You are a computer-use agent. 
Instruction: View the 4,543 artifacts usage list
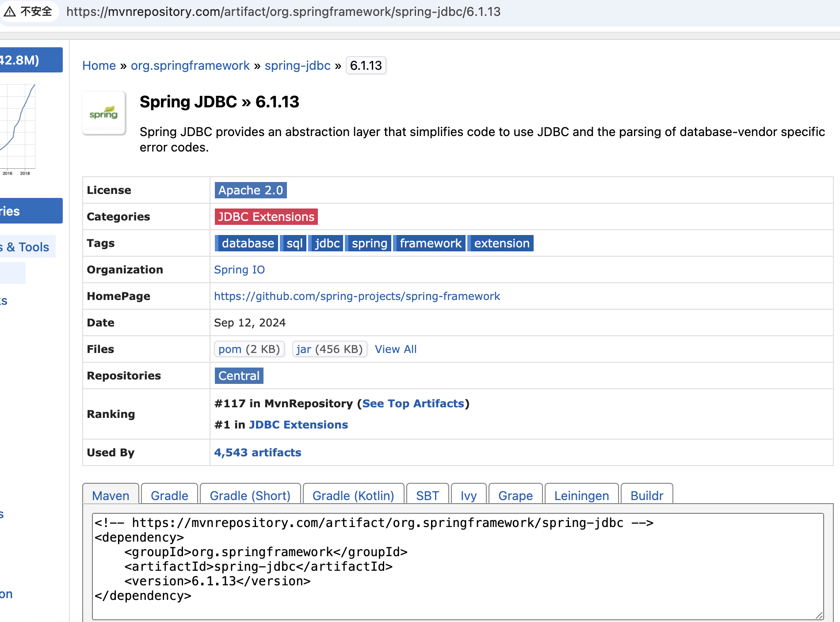[257, 453]
